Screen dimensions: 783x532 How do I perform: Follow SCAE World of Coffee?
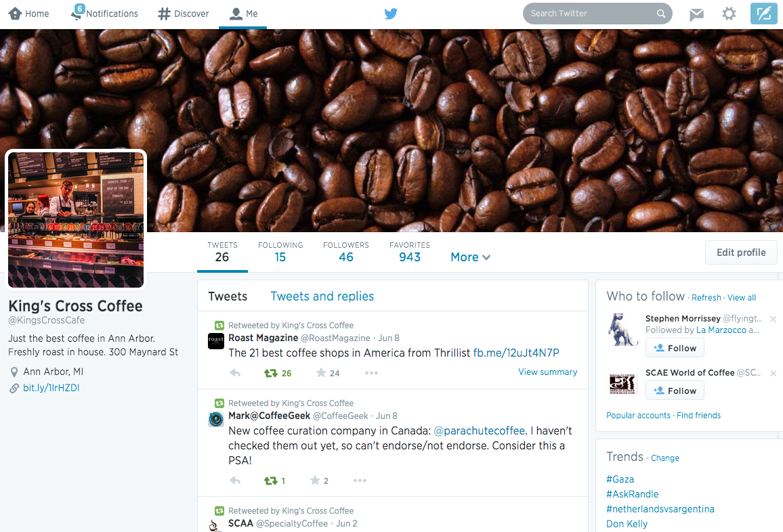675,391
